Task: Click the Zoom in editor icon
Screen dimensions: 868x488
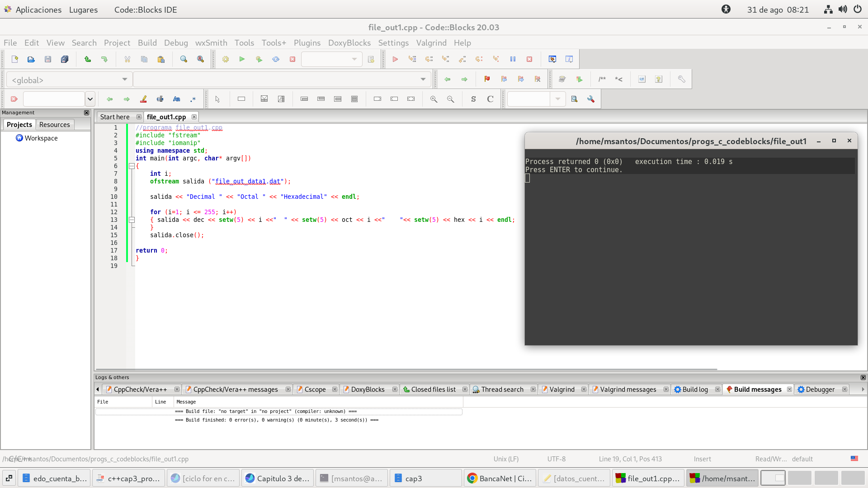Action: (x=434, y=99)
